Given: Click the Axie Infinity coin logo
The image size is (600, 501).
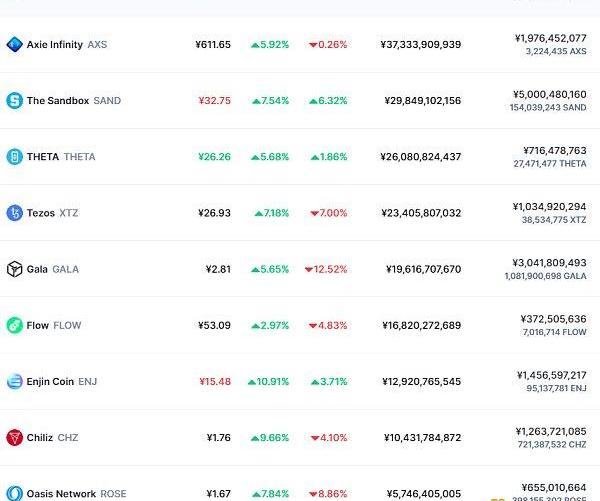Looking at the screenshot, I should 14,44.
